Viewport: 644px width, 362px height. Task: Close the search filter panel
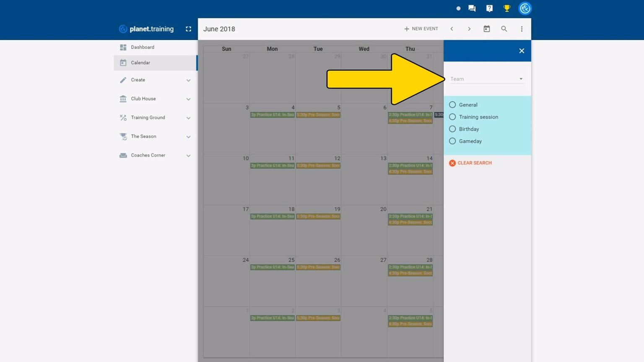pos(522,51)
